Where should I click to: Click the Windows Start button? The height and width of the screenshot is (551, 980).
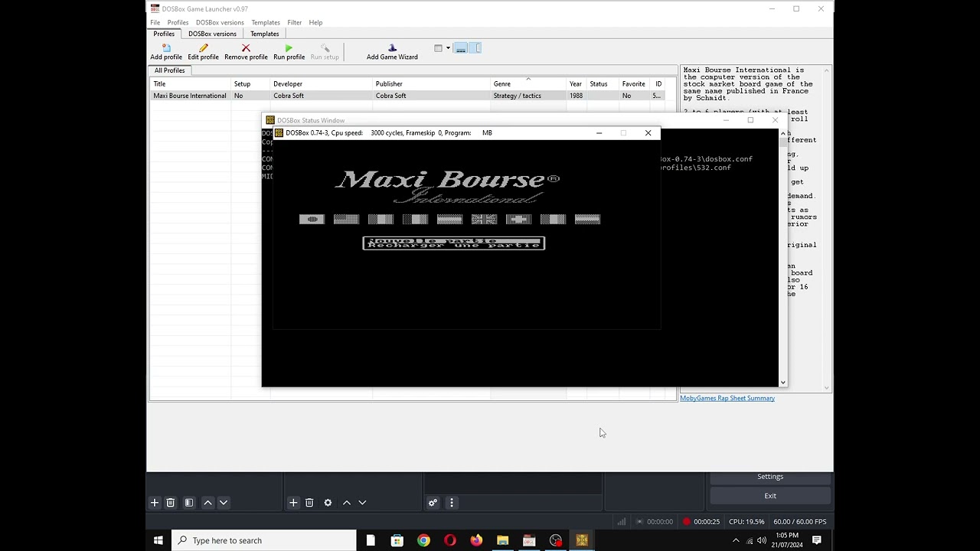158,540
